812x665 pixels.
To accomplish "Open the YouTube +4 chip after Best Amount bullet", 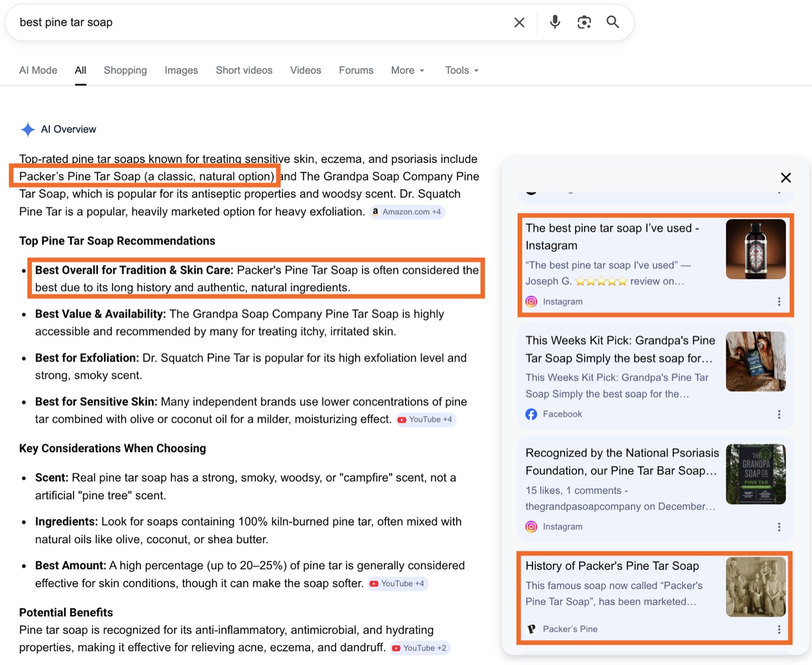I will [398, 584].
